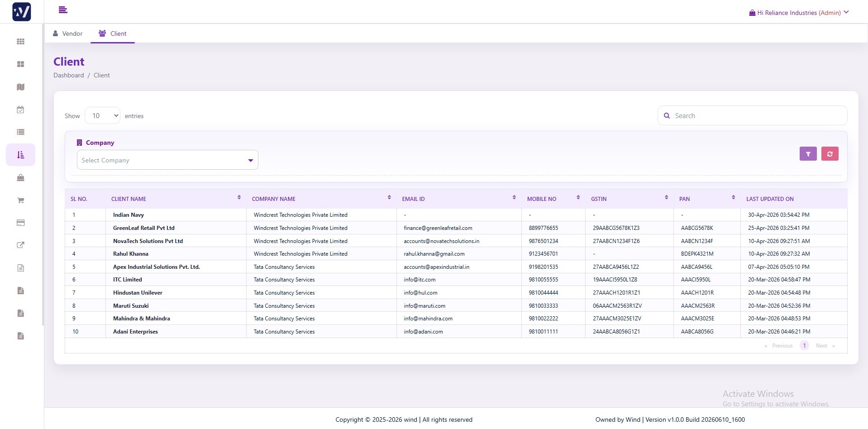Sort table by GSTIN column arrows
Viewport: 868px width, 429px height.
tap(666, 198)
